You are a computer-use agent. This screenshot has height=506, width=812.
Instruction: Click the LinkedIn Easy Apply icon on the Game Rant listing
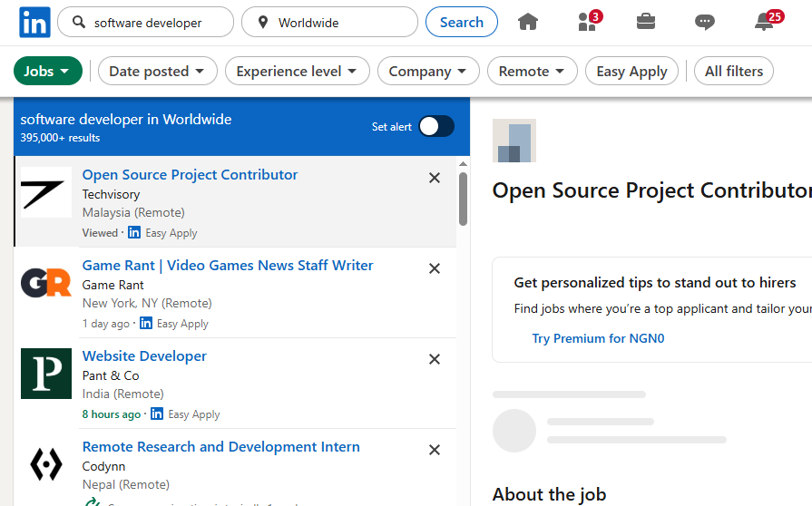pyautogui.click(x=146, y=323)
